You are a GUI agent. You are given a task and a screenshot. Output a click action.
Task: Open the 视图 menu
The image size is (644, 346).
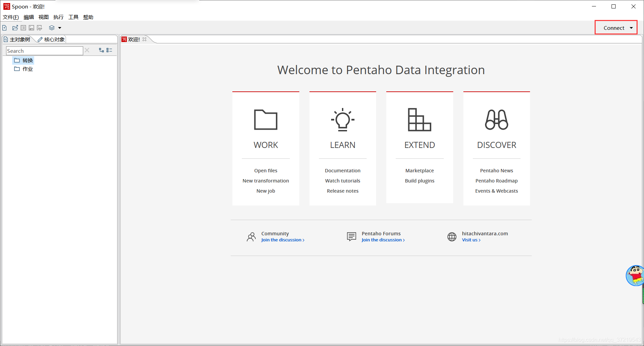point(44,17)
